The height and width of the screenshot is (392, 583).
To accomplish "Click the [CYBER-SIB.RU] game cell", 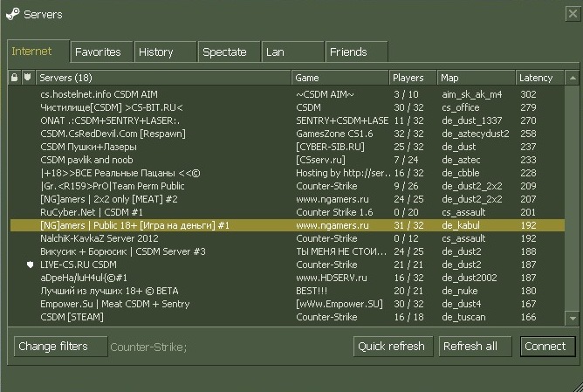I will 330,147.
